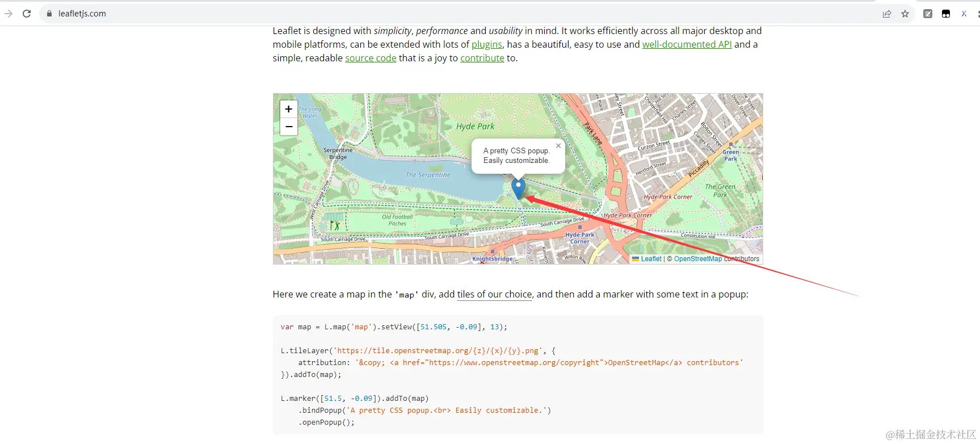Open the 'tiles of our choice' link
This screenshot has height=444, width=980.
pyautogui.click(x=495, y=294)
